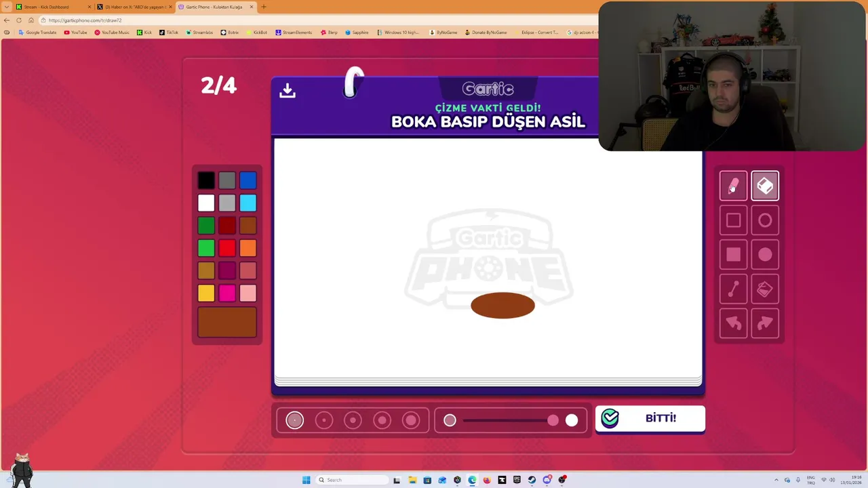This screenshot has width=868, height=488.
Task: Open Discord from the taskbar
Action: pos(547,480)
